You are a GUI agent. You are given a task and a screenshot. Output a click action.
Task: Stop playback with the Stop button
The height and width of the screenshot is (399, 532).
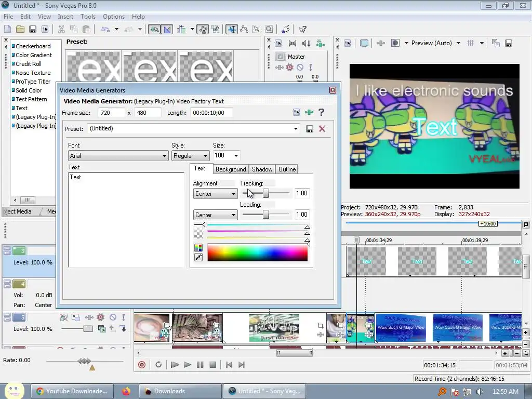click(212, 365)
